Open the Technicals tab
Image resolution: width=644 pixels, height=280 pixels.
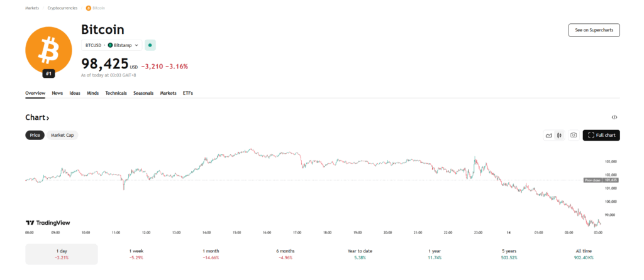coord(116,93)
